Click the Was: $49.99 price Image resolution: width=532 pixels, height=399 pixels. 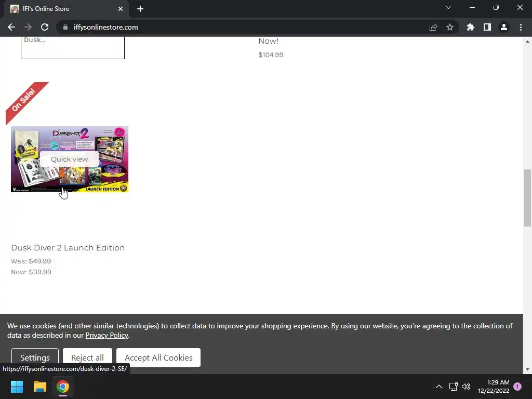pyautogui.click(x=31, y=261)
